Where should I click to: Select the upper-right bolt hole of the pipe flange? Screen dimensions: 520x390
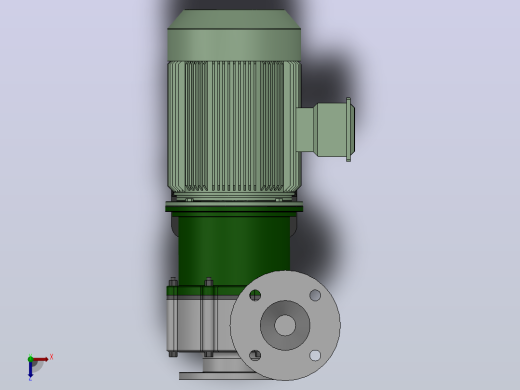[x=315, y=295]
